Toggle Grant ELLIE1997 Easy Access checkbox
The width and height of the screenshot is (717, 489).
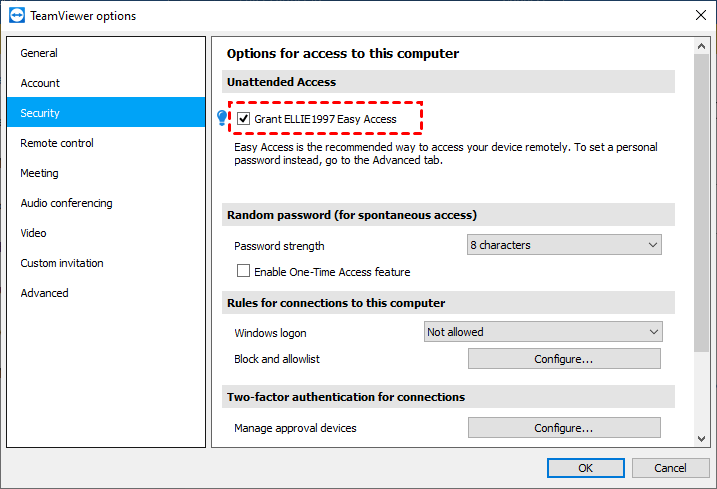[244, 119]
